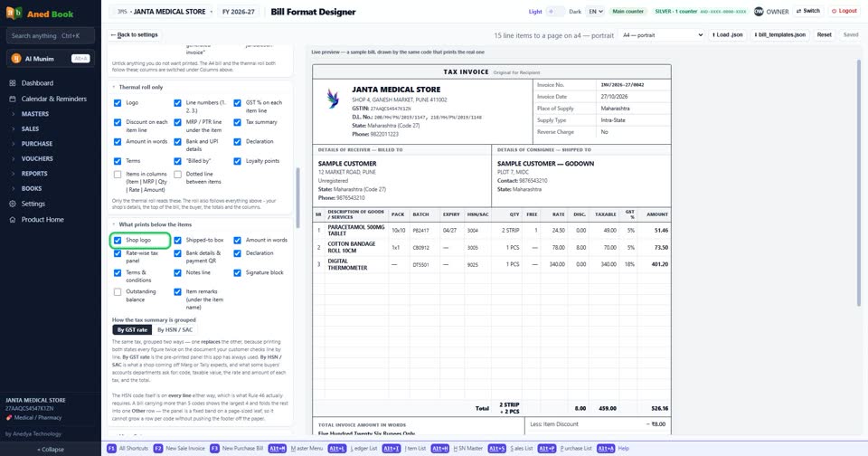This screenshot has height=456, width=868.
Task: Toggle Rate-wise tax panel checkbox
Action: click(118, 253)
